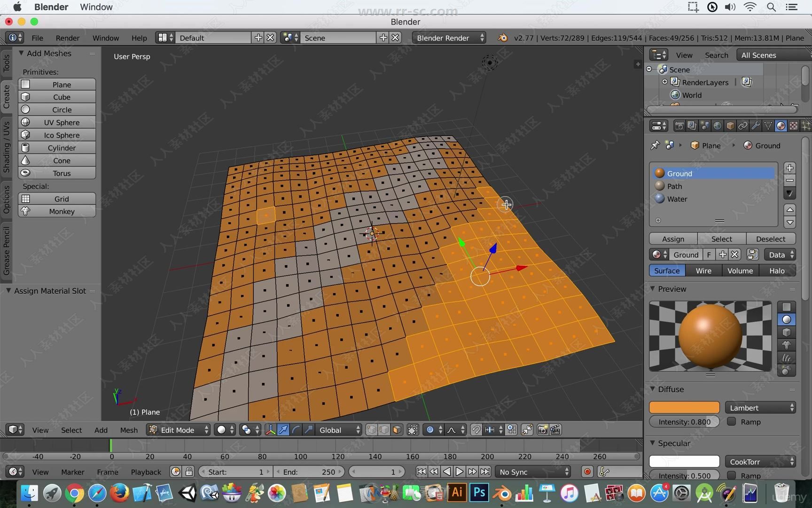Toggle the 3D manipulator widget

coord(271,430)
